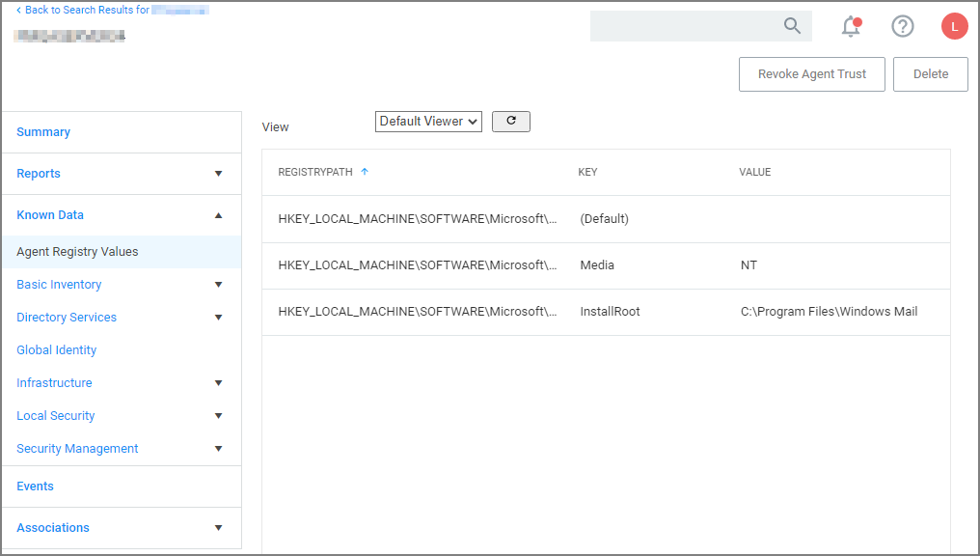Open the user avatar menu
This screenshot has width=980, height=556.
pos(954,26)
